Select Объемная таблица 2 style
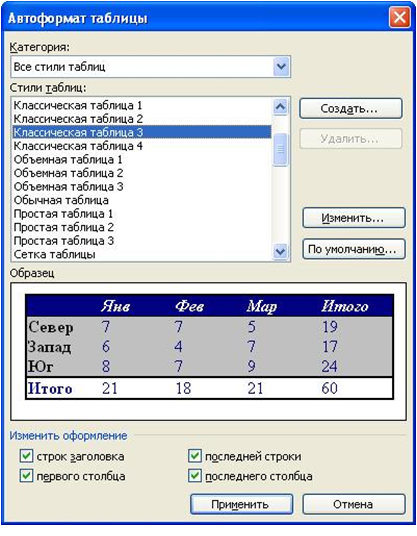 pyautogui.click(x=68, y=173)
